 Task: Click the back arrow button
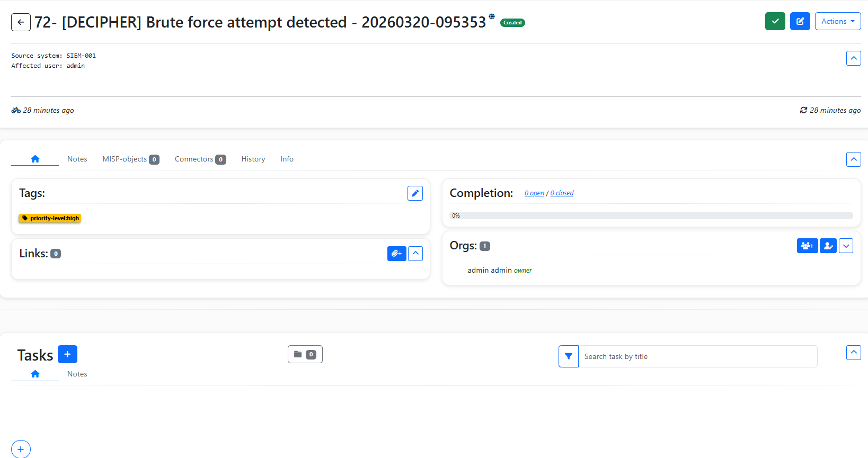tap(21, 22)
